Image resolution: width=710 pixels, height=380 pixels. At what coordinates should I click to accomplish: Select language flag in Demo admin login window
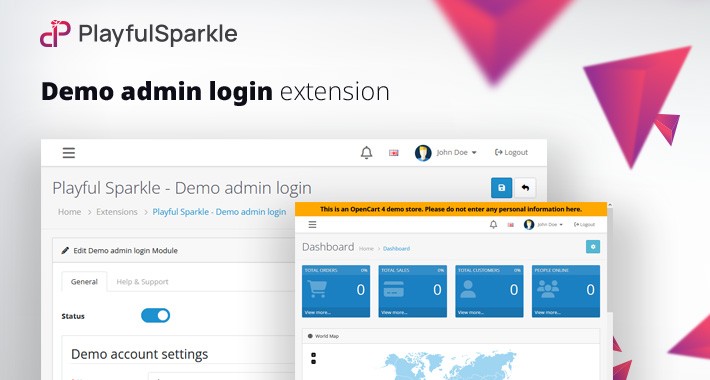(393, 153)
